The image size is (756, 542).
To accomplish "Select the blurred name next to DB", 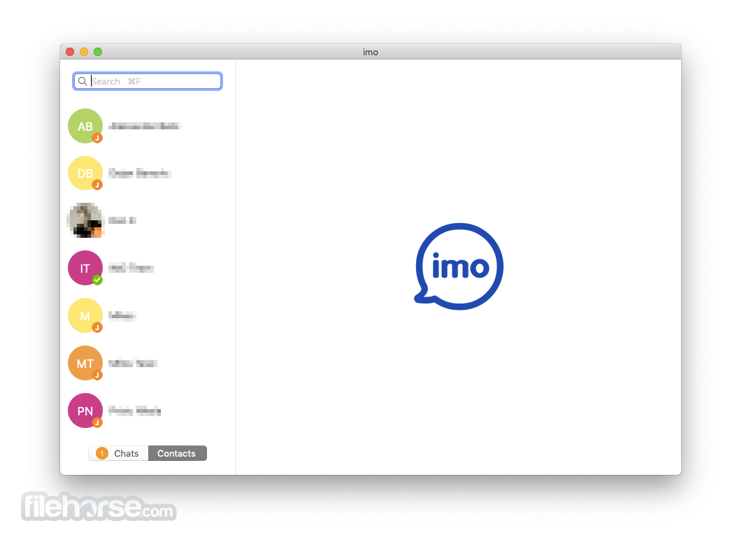I will [140, 173].
